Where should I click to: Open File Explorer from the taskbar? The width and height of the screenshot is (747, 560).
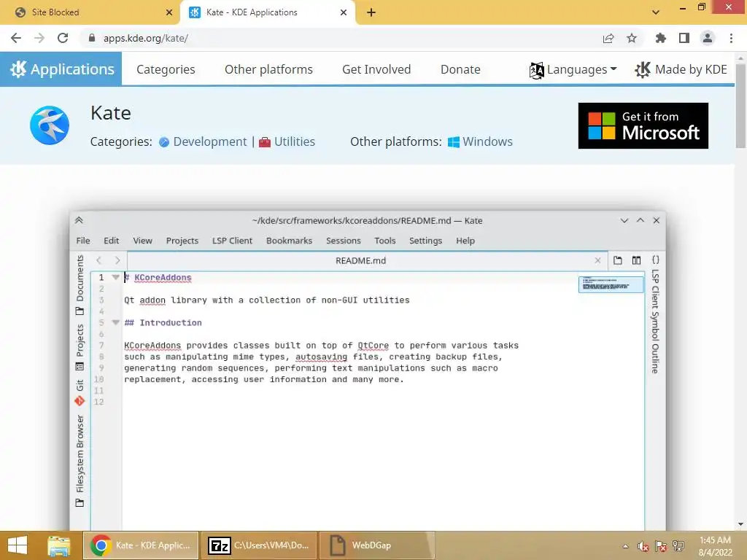tap(58, 545)
